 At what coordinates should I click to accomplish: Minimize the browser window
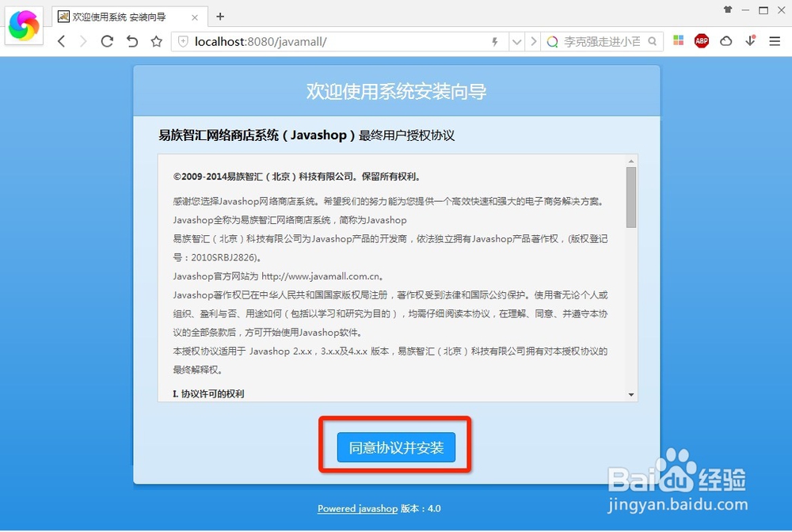click(x=745, y=10)
